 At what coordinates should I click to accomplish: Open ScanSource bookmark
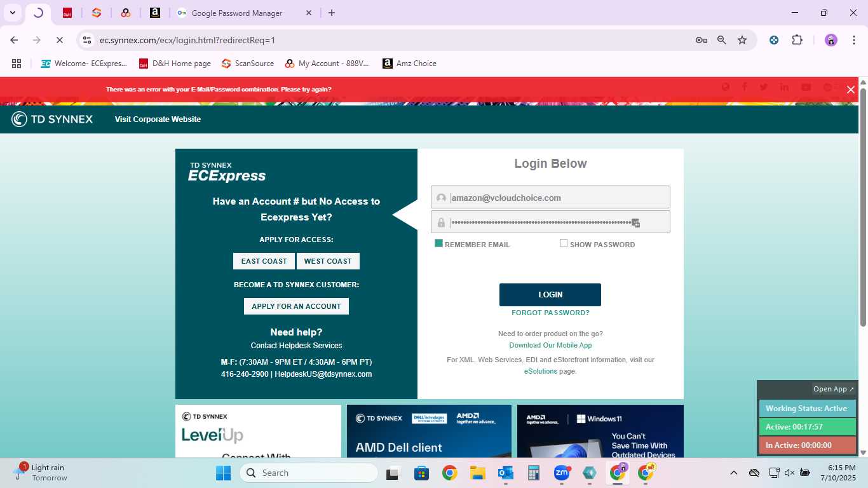(248, 64)
